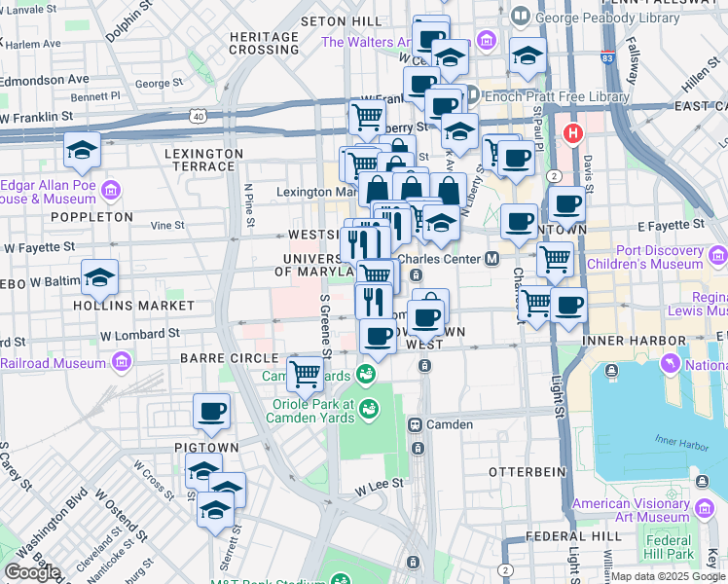Select the Camden rail station icon
The height and width of the screenshot is (584, 728).
[x=415, y=424]
